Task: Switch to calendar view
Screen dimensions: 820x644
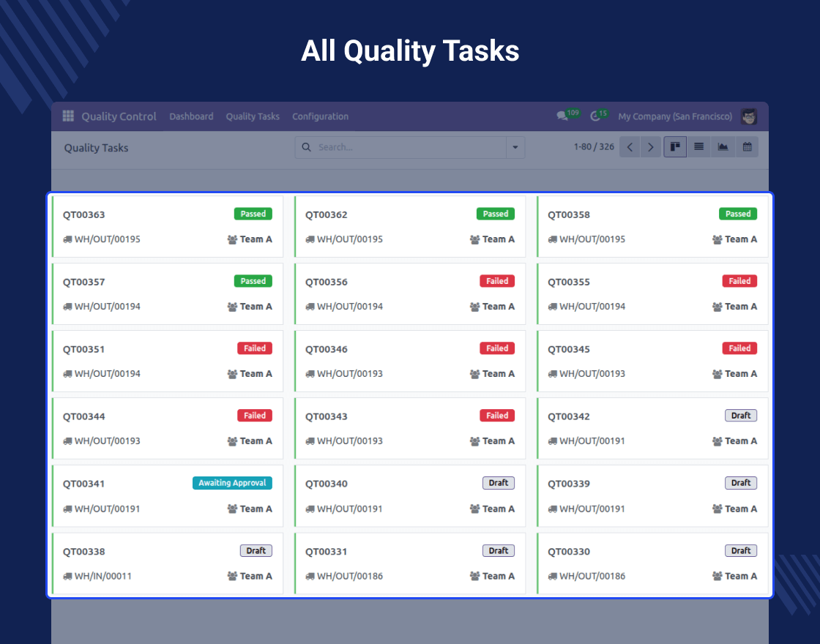Action: [x=747, y=147]
